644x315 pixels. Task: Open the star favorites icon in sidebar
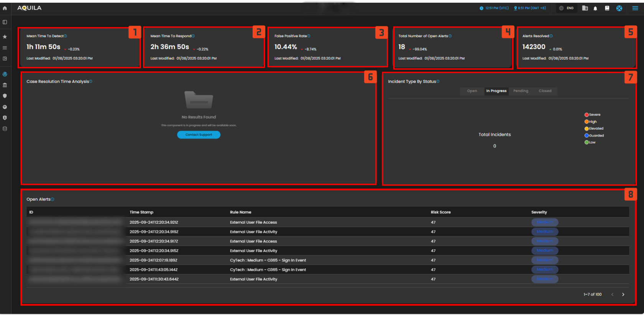coord(5,37)
